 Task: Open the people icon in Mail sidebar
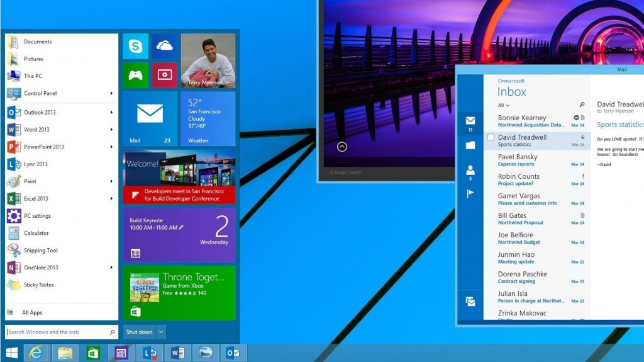coord(470,170)
